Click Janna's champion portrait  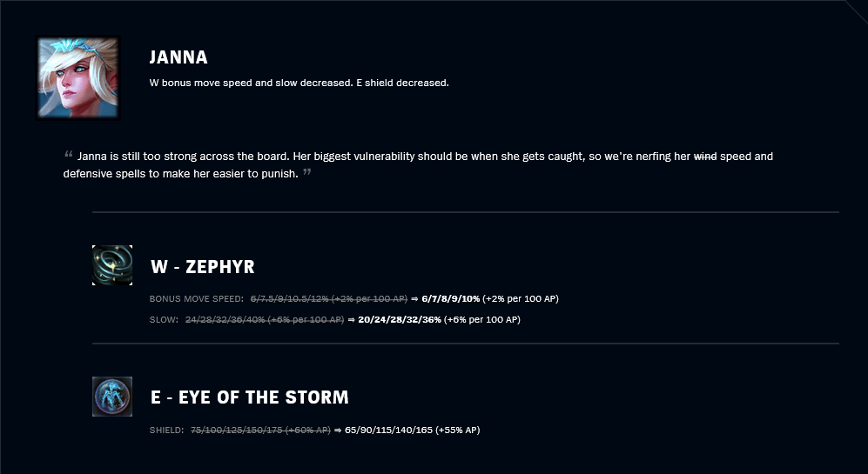[78, 78]
